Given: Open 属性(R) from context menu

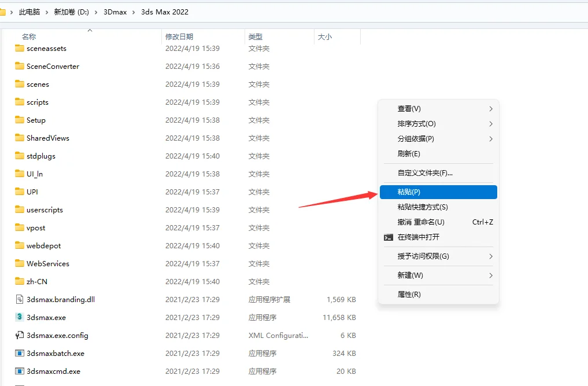Looking at the screenshot, I should (x=438, y=295).
